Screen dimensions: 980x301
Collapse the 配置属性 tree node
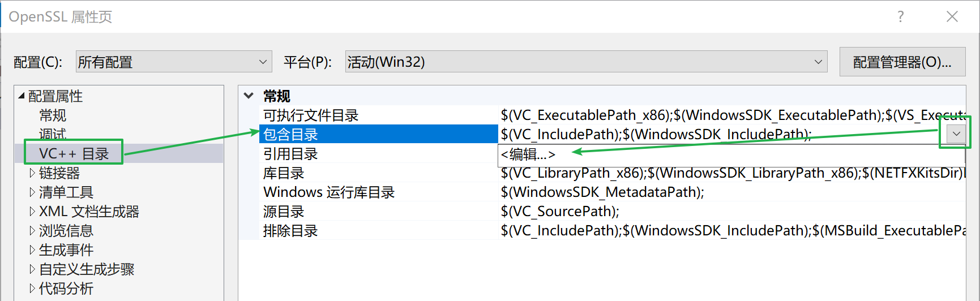(22, 96)
